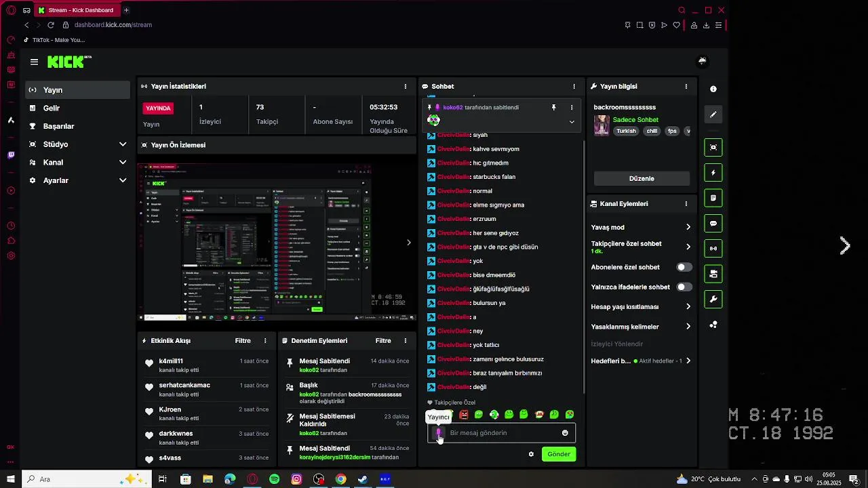Open the Etkinlik Akışı panel options menu

(x=265, y=341)
